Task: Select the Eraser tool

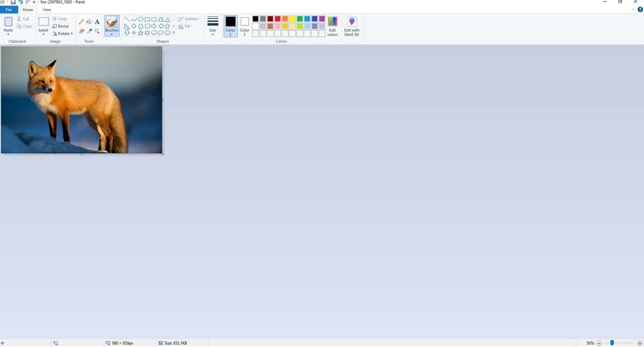Action: pos(82,31)
